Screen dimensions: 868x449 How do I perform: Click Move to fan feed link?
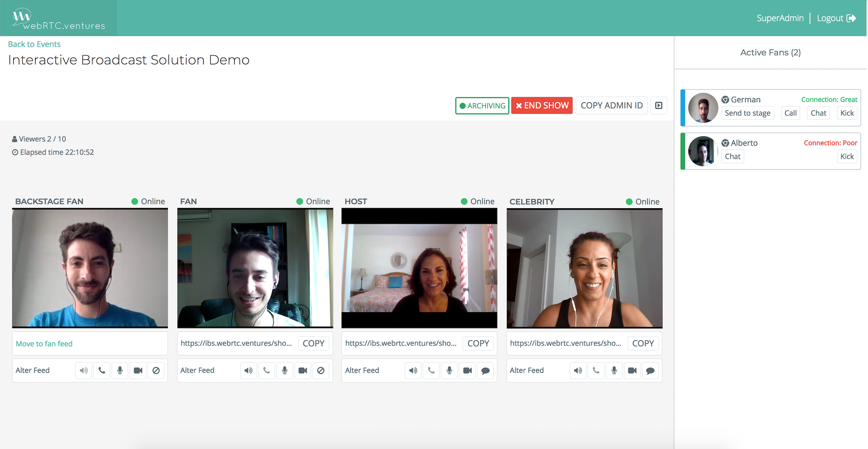(x=44, y=344)
